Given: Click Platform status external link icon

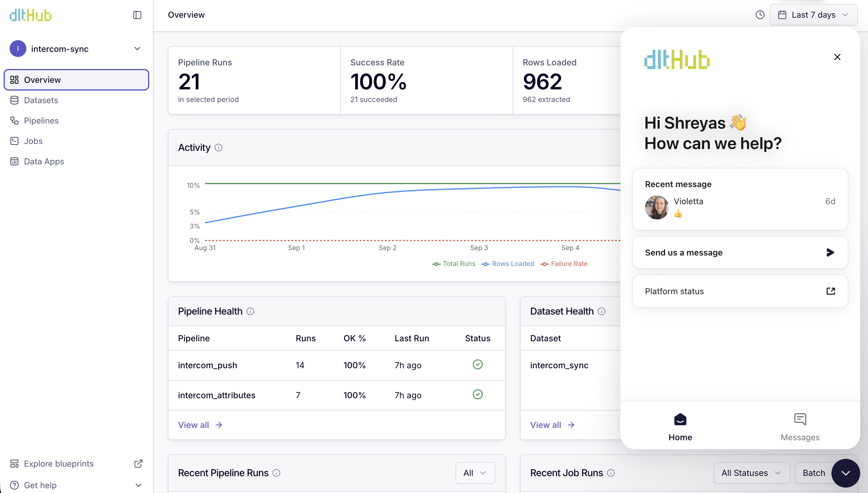Looking at the screenshot, I should pos(831,291).
